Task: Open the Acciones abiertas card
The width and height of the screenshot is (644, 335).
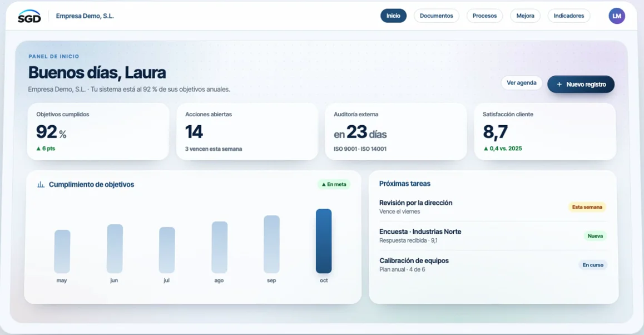Action: click(247, 131)
